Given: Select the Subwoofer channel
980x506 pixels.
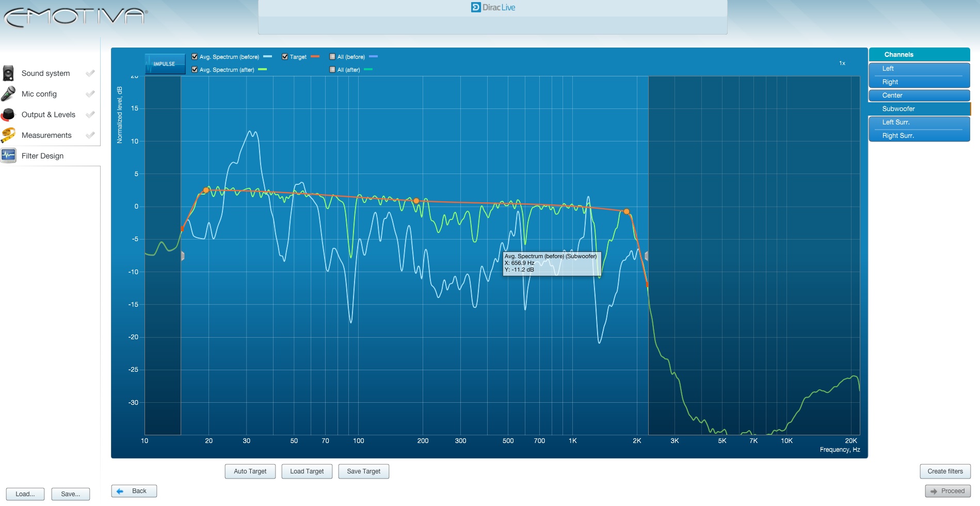Looking at the screenshot, I should [919, 109].
